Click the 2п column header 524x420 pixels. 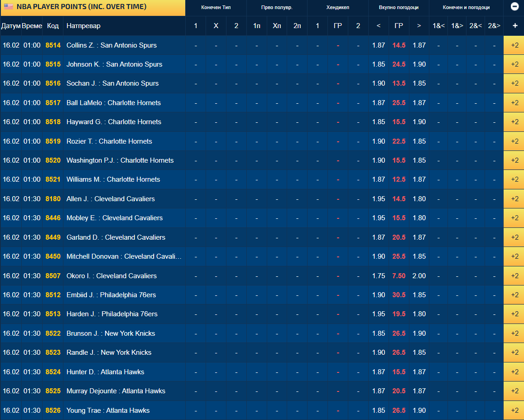[297, 26]
